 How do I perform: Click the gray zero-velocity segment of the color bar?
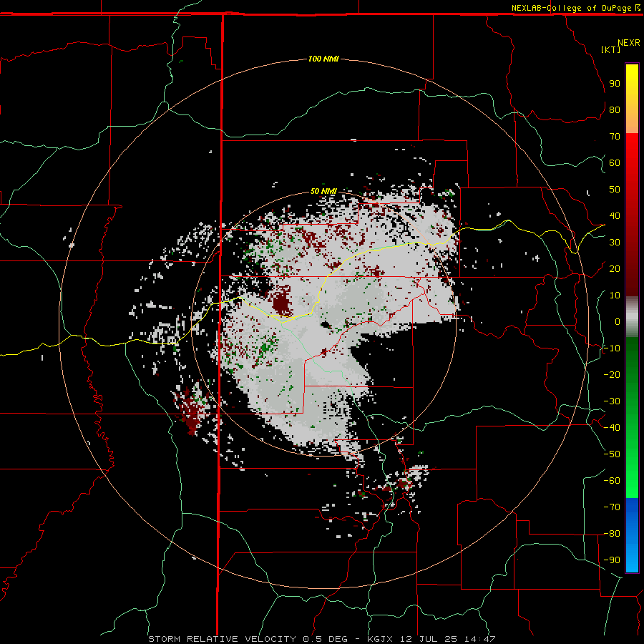(x=632, y=317)
